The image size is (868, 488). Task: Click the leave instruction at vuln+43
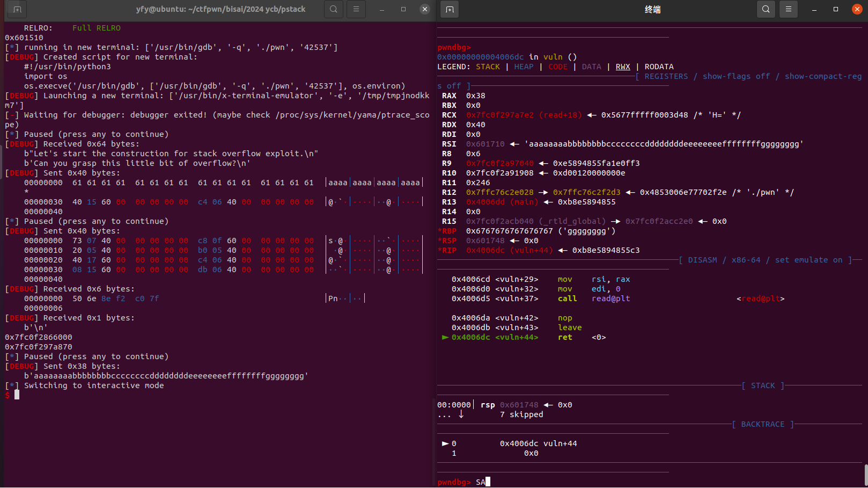570,327
